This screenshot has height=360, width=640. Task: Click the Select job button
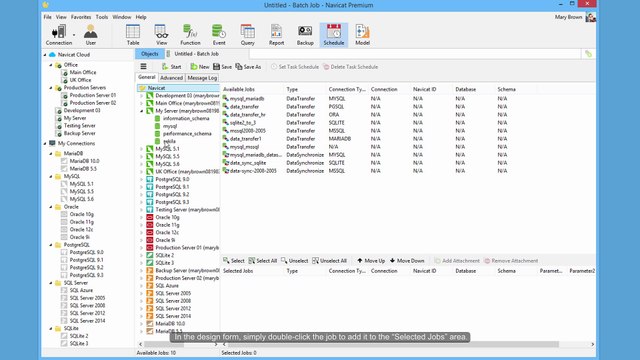[x=233, y=260]
